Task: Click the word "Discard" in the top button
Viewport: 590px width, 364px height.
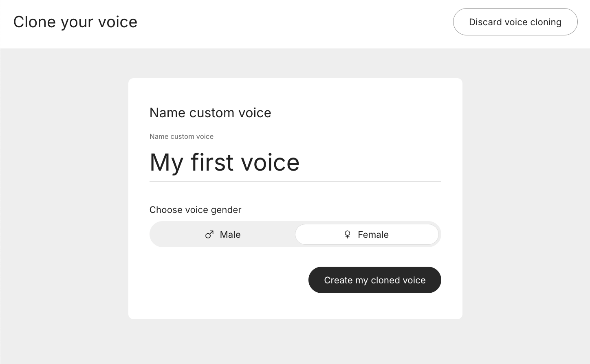Action: coord(485,22)
